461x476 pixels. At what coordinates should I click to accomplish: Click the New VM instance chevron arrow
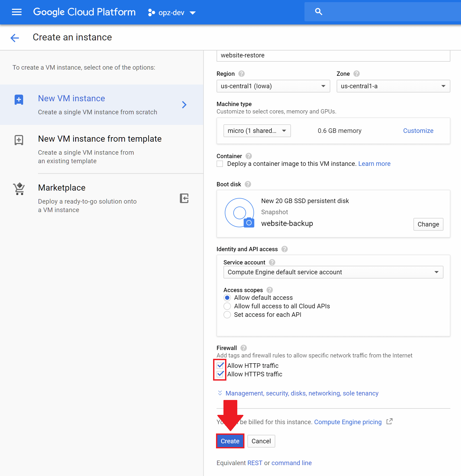point(184,105)
